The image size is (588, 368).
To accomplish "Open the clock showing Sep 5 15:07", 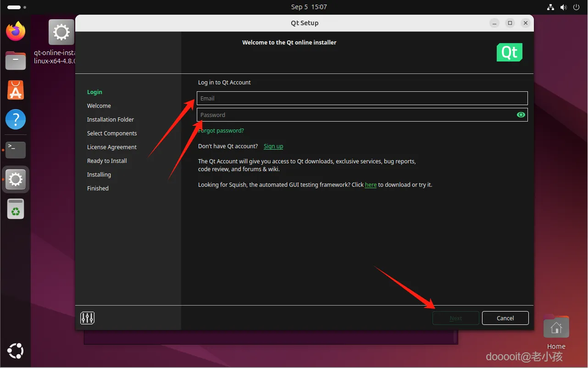I will tap(309, 7).
